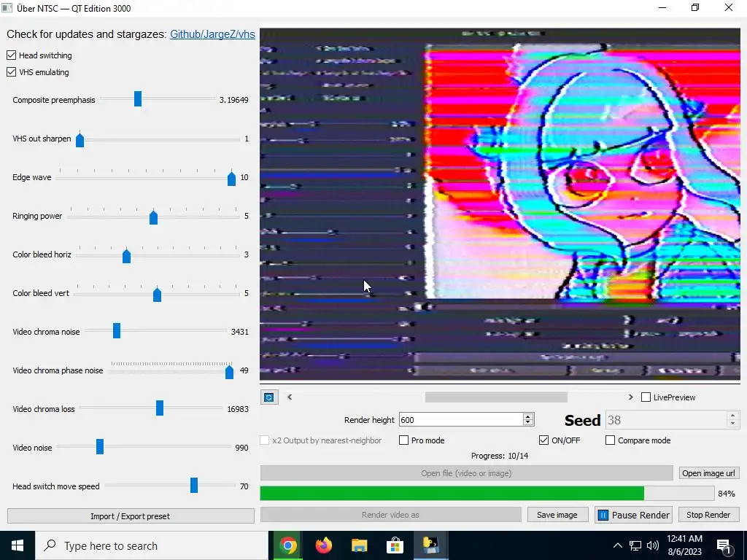The image size is (747, 560).
Task: Click the refresh frame icon button
Action: click(x=268, y=397)
